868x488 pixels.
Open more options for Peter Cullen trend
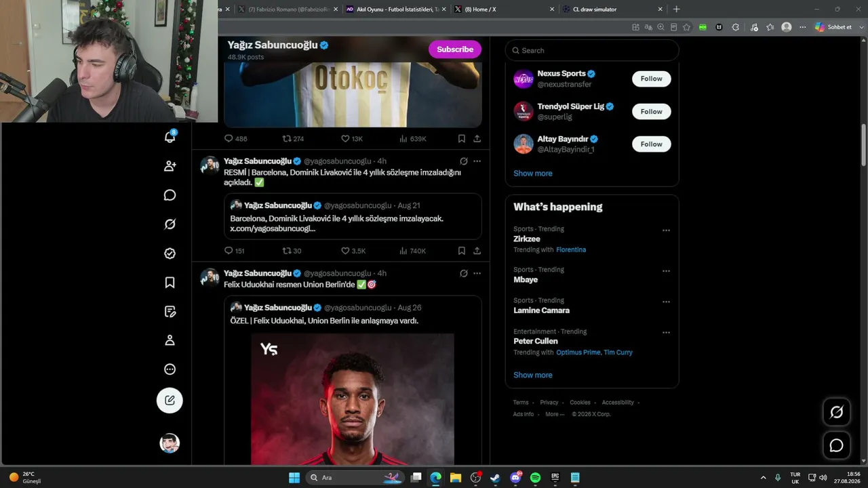pos(666,333)
